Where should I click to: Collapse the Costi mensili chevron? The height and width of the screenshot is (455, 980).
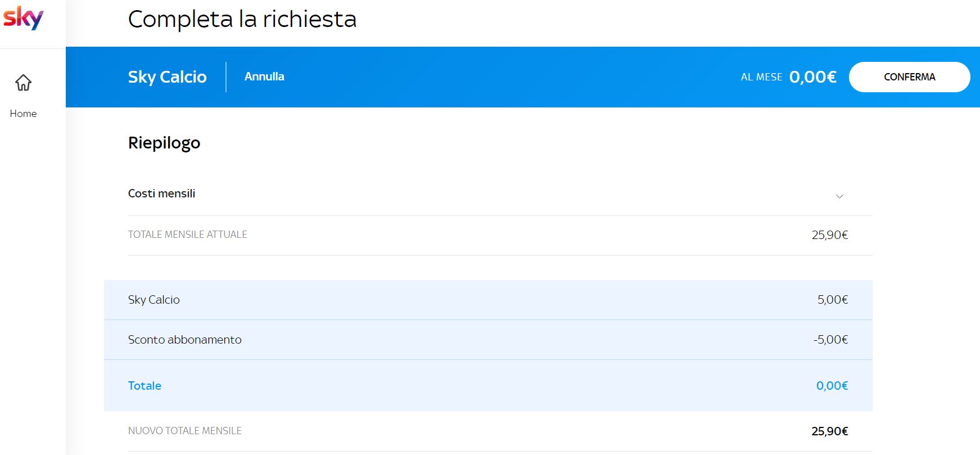839,196
